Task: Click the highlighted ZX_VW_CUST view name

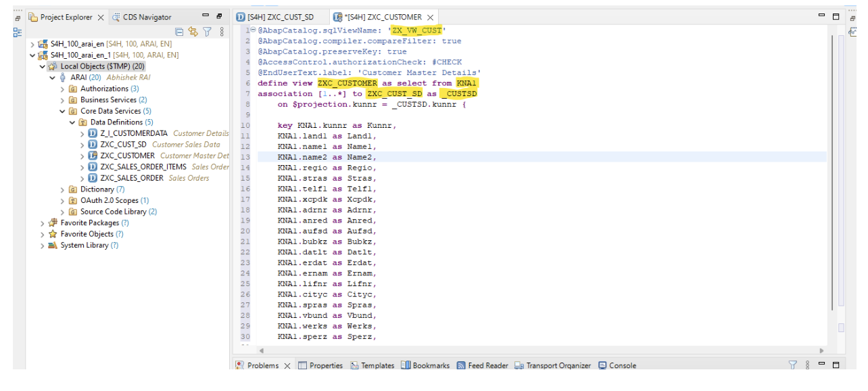Action: 416,30
